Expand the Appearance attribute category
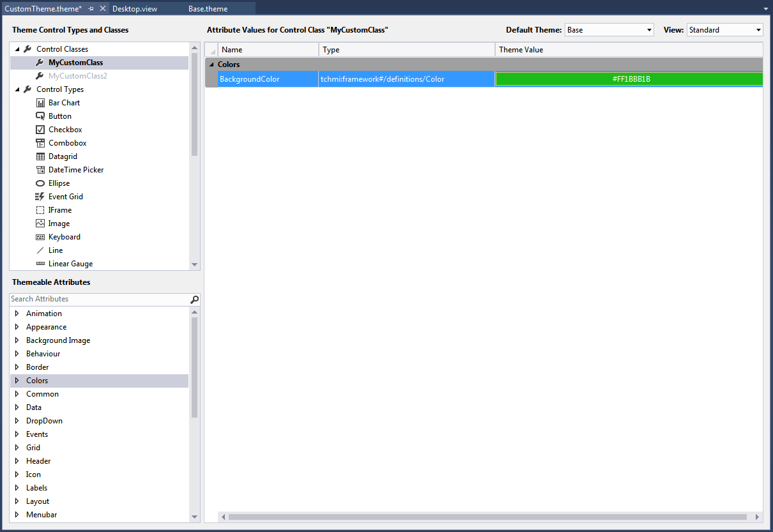 pyautogui.click(x=17, y=327)
